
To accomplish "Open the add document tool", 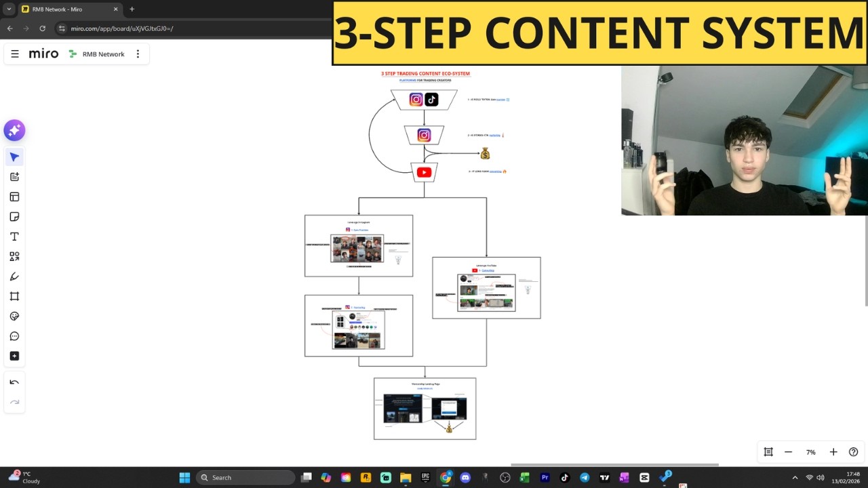I will click(x=14, y=177).
